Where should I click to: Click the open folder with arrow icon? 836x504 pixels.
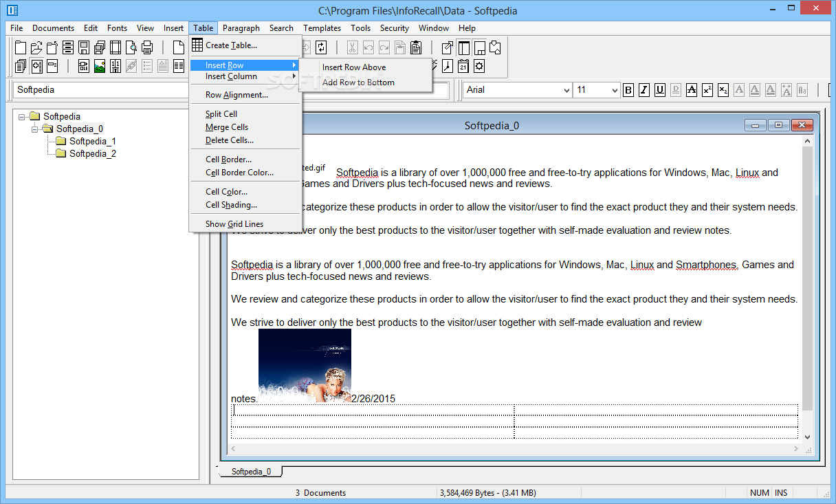coord(36,47)
